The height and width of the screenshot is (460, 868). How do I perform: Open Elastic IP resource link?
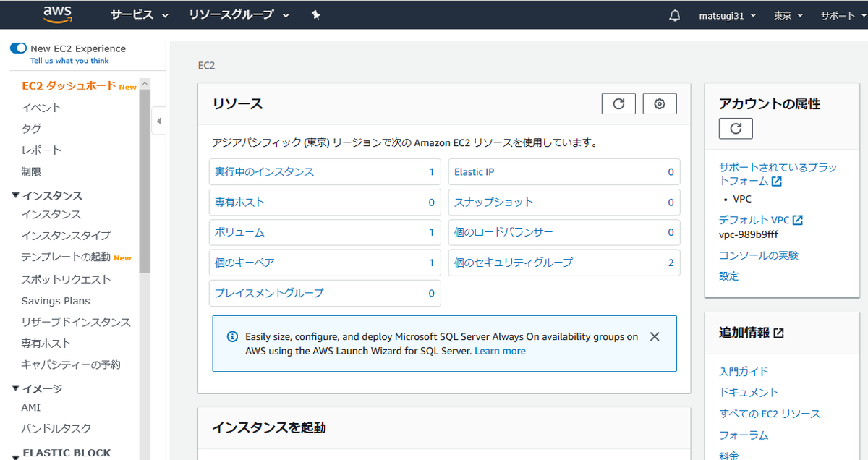coord(475,172)
